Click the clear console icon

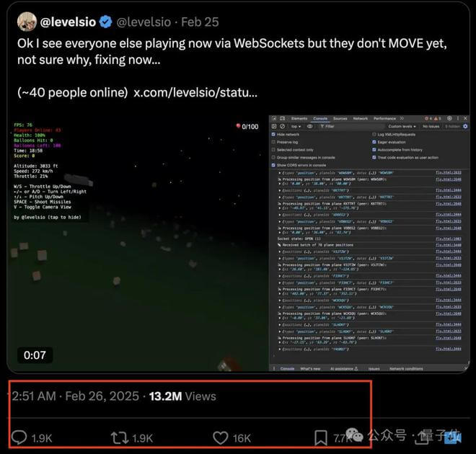tap(282, 126)
